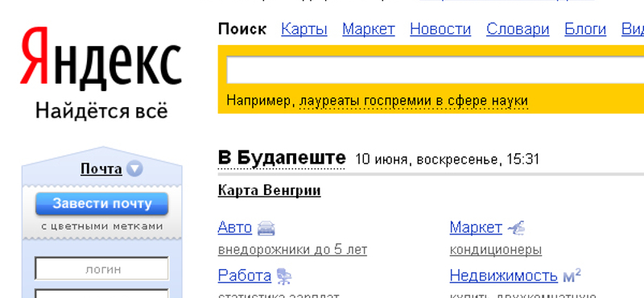Viewport: 644px width, 298px height.
Task: Click the Найдётся всё slogan
Action: (x=101, y=110)
